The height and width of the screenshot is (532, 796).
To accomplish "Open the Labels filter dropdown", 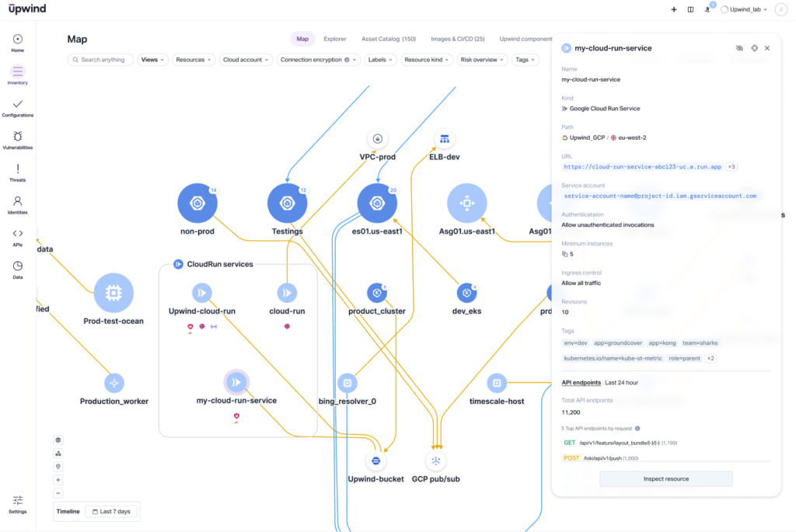I will (x=380, y=60).
